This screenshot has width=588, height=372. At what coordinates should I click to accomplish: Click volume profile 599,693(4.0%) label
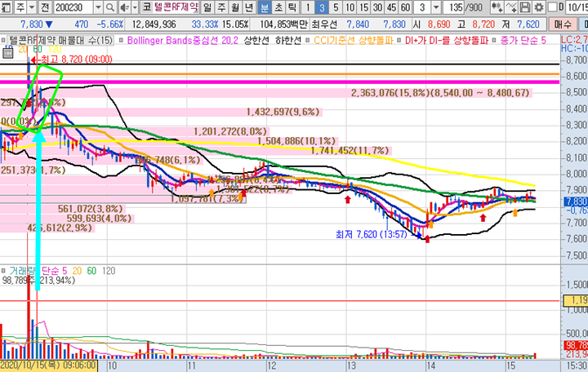[100, 218]
